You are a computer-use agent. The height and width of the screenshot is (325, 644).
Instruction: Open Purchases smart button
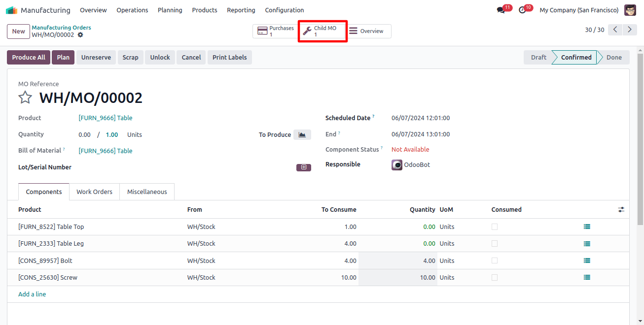(x=276, y=31)
